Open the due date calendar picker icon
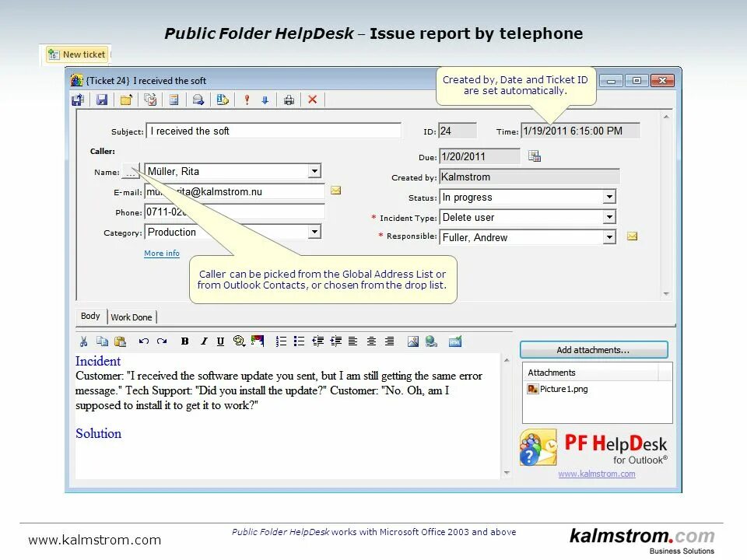The image size is (747, 560). [x=535, y=156]
